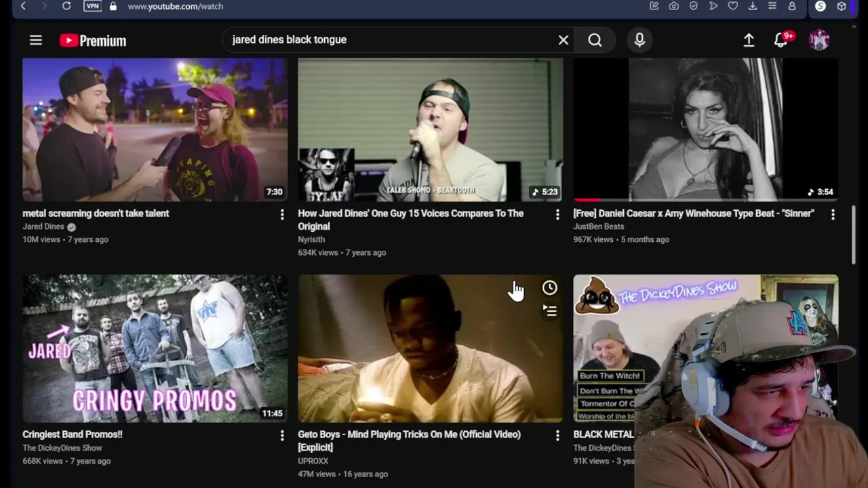Open YouTube account avatar menu
Viewport: 868px width, 488px height.
pyautogui.click(x=819, y=40)
